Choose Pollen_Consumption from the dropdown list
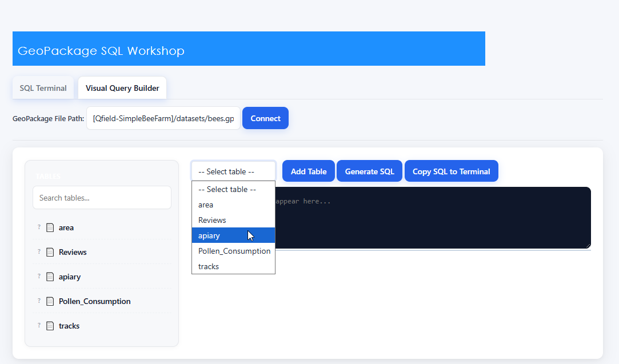619x364 pixels. 233,251
